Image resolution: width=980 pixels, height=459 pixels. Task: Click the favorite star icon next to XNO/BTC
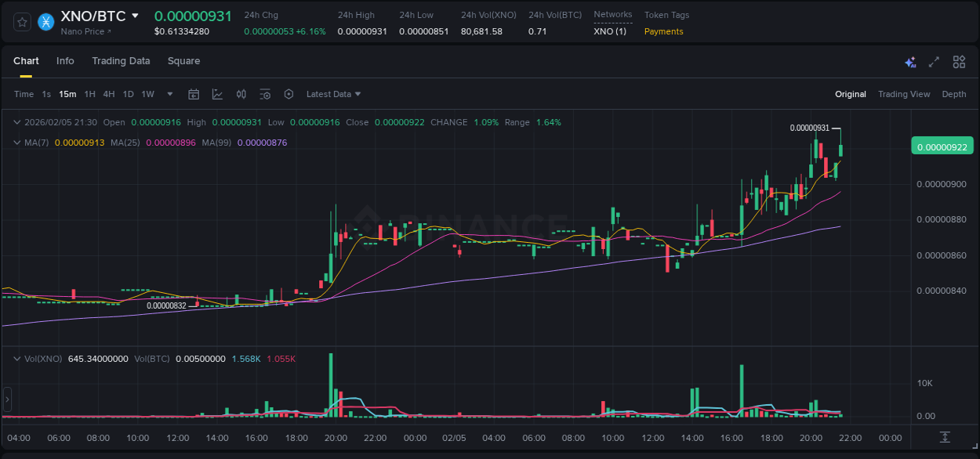pos(21,22)
